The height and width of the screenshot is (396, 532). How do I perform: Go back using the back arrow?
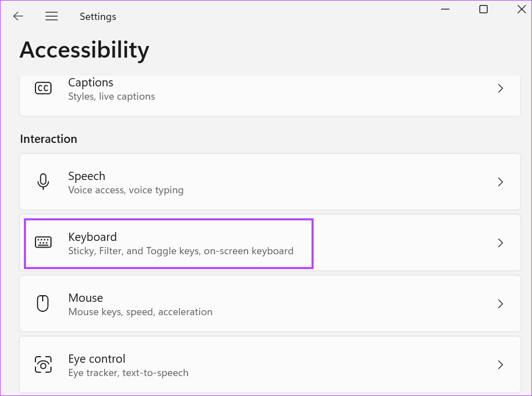point(18,16)
